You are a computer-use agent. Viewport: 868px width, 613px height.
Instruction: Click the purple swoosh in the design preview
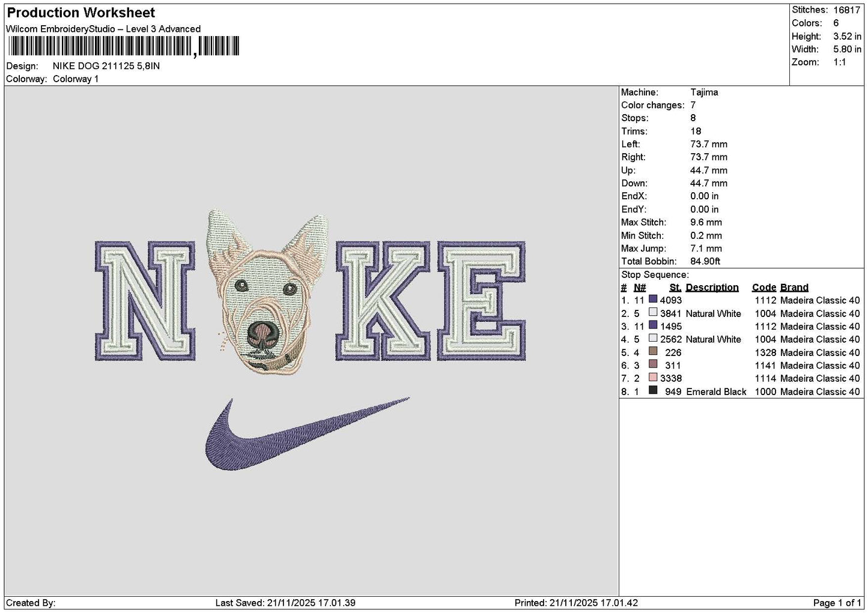point(307,433)
